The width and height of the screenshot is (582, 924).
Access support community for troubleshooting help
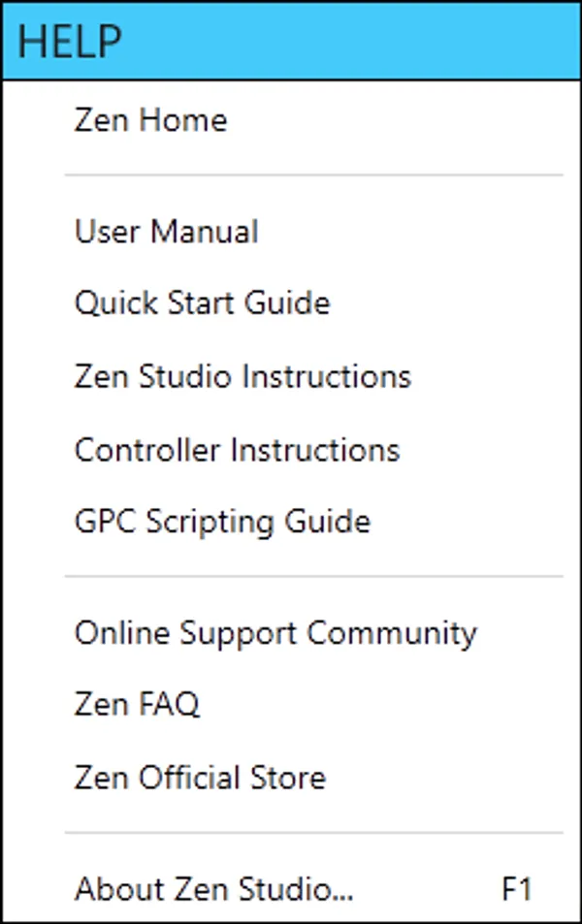pyautogui.click(x=276, y=632)
